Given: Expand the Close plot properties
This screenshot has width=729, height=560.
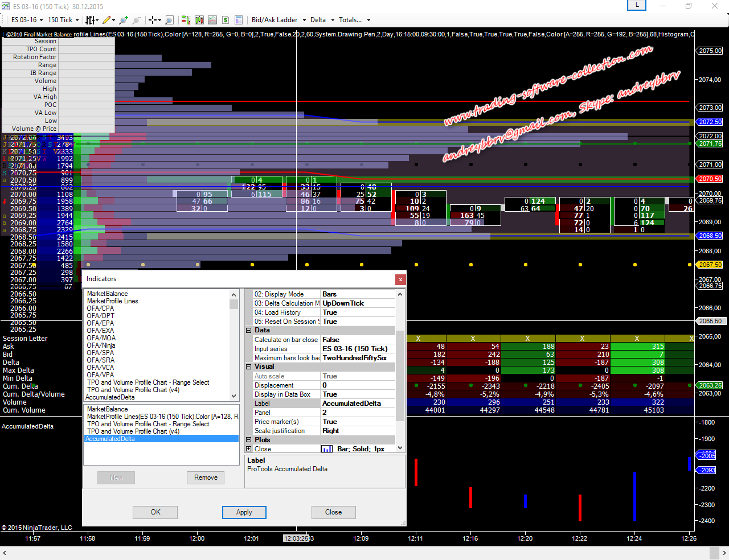Looking at the screenshot, I should (249, 449).
